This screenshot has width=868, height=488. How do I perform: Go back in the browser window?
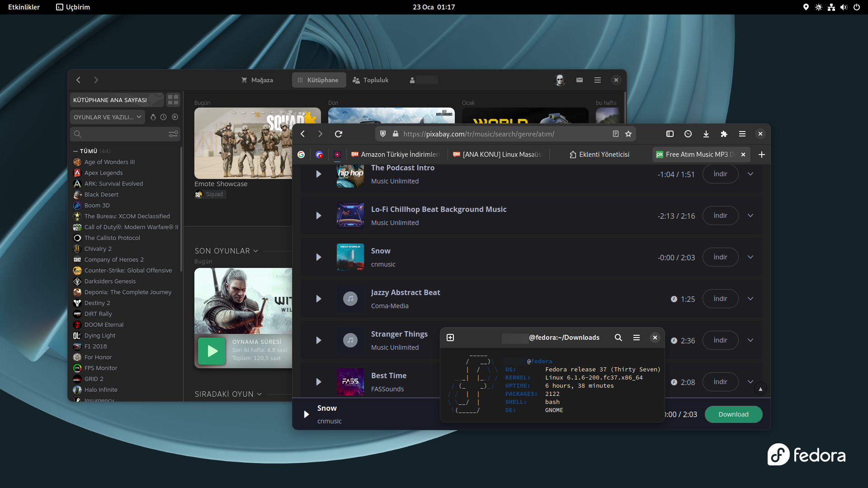click(x=302, y=134)
